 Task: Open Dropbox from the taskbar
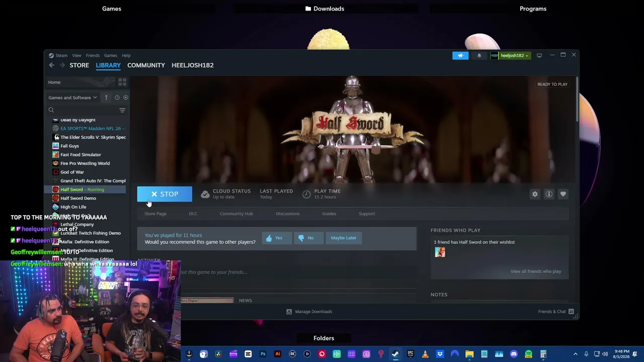pos(440,354)
